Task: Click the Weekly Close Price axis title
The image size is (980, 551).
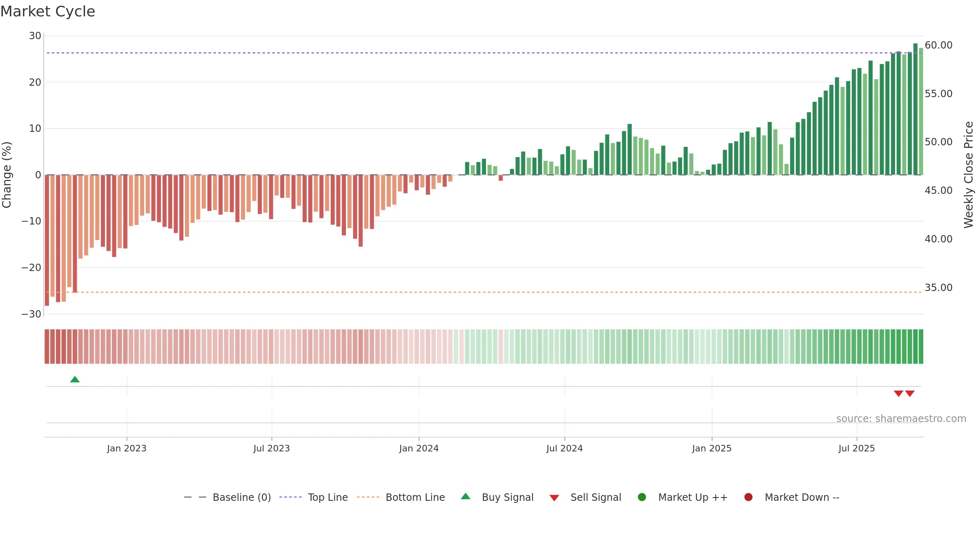Action: coord(969,175)
